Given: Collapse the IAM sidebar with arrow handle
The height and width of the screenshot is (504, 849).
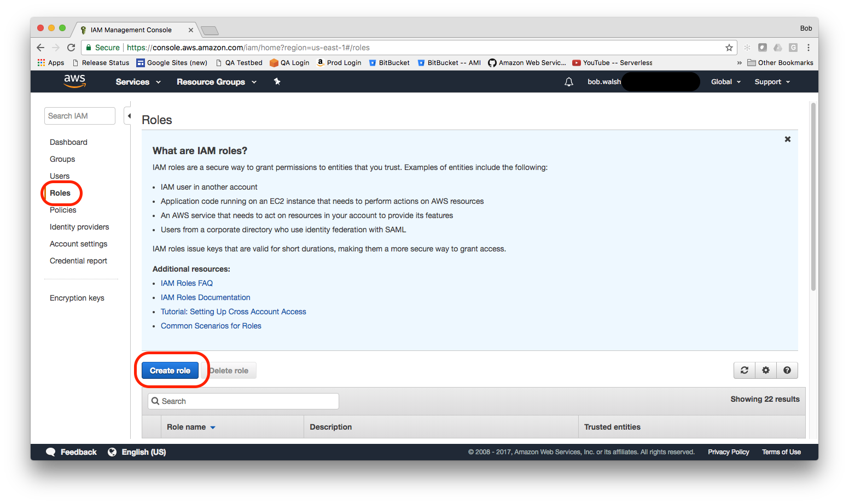Looking at the screenshot, I should [129, 116].
